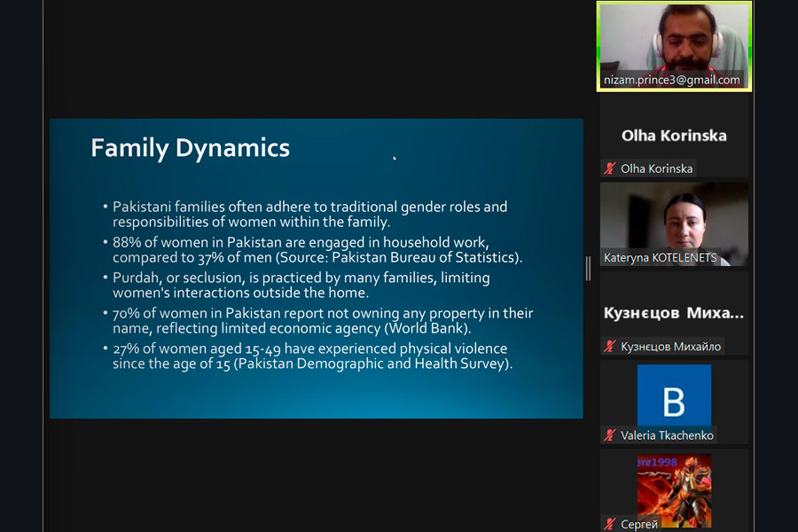Viewport: 798px width, 532px height.
Task: Click Сергей's warrior avatar picture
Action: click(674, 489)
